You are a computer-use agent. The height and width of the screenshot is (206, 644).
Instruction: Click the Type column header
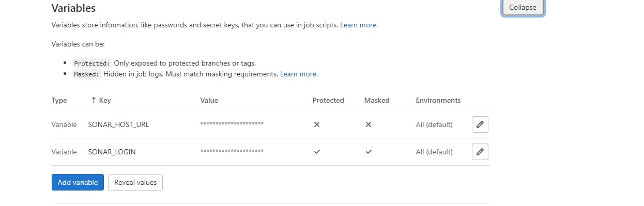click(59, 100)
